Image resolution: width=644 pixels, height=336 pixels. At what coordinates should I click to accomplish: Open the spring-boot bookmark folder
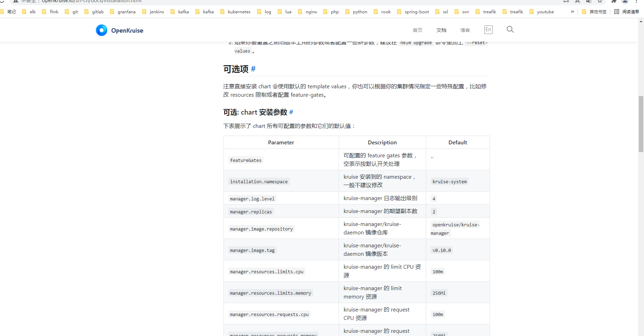(x=413, y=12)
